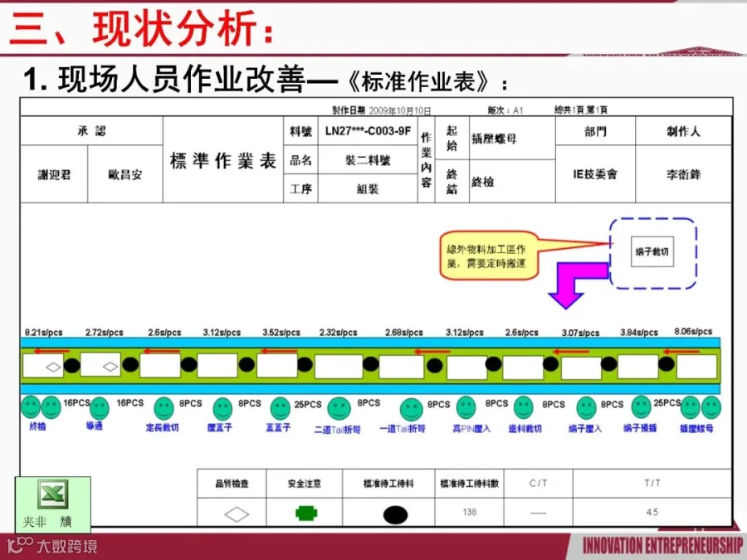Image resolution: width=747 pixels, height=560 pixels.
Task: Click the 二道Tail折彎 station label
Action: tap(337, 430)
